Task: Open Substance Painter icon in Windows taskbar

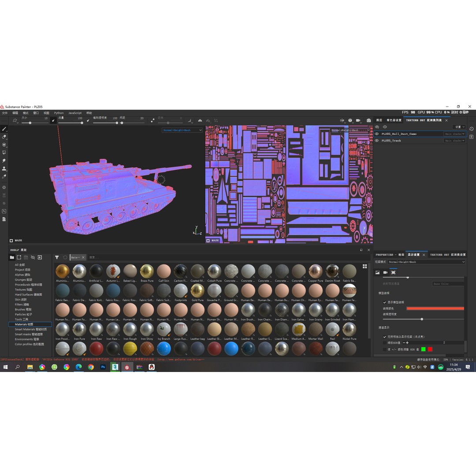Action: point(127,367)
